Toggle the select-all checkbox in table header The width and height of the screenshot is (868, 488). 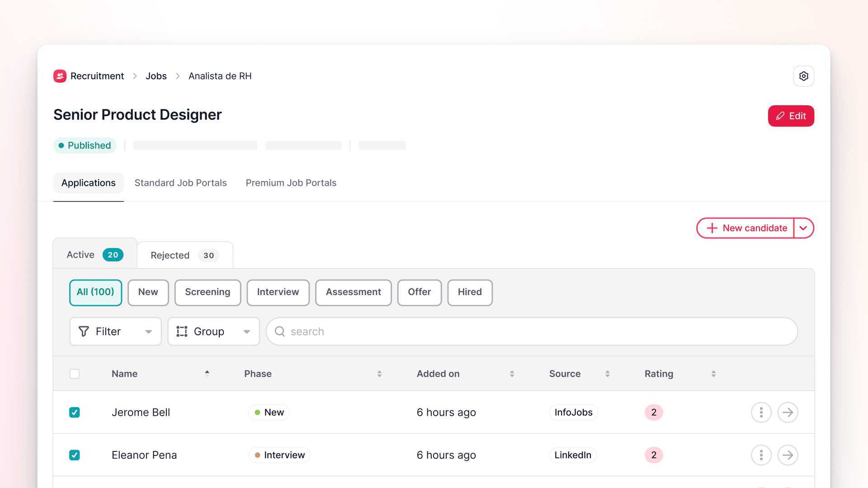[x=75, y=374]
